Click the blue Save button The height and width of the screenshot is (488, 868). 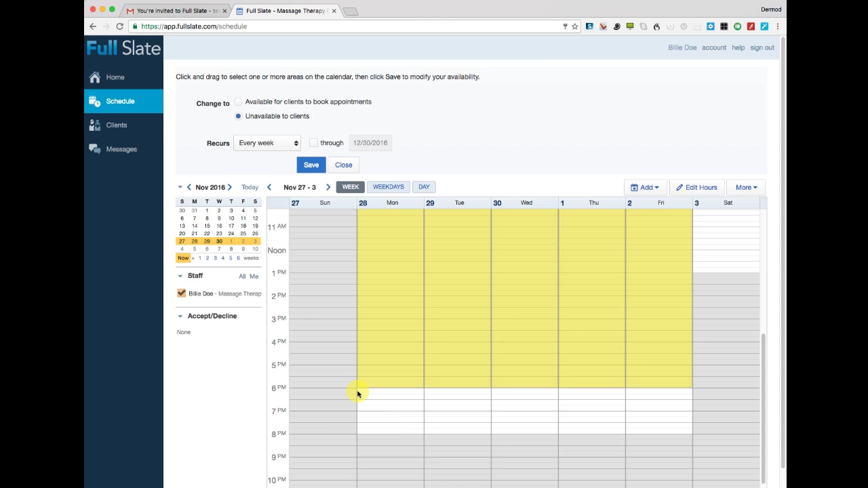point(311,165)
